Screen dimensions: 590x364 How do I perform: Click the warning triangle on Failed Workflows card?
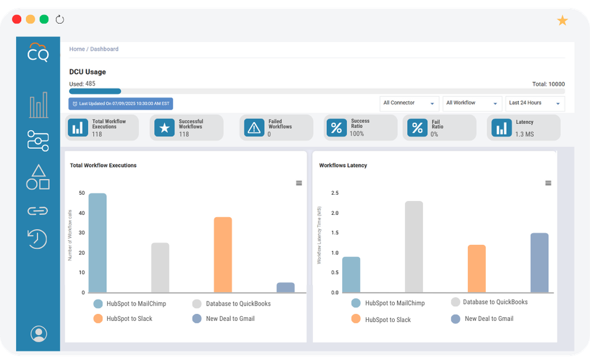click(253, 127)
